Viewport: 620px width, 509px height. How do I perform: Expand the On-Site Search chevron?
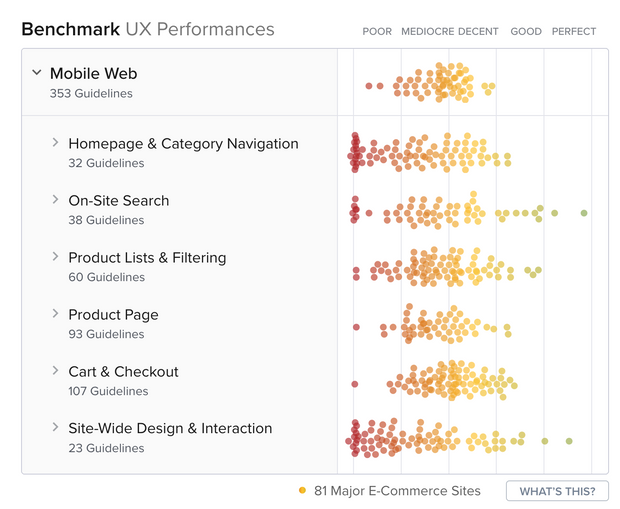click(56, 200)
